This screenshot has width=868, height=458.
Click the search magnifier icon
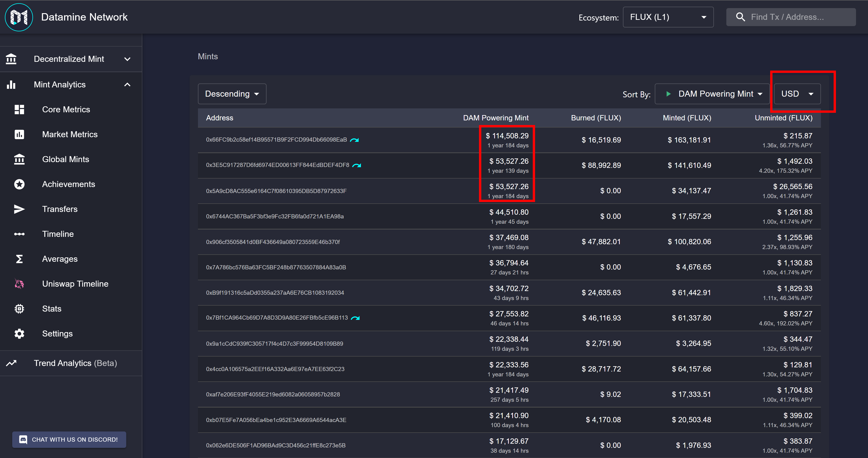point(740,17)
